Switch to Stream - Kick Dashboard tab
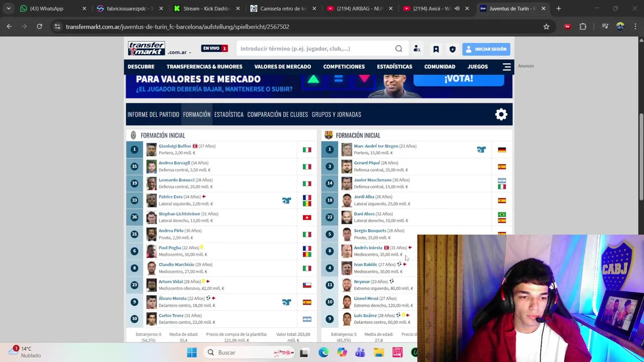Screen dimensions: 644x362 (206, 9)
